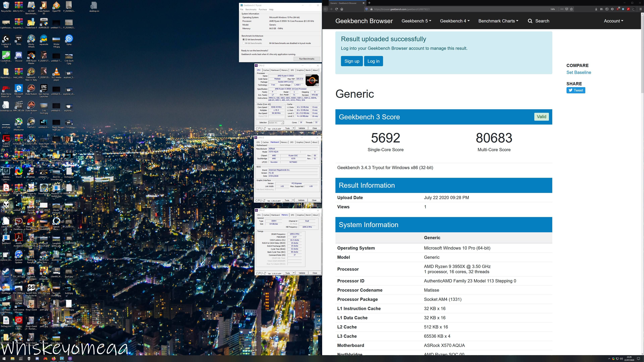
Task: Open Epic Games Launcher icon
Action: click(44, 91)
